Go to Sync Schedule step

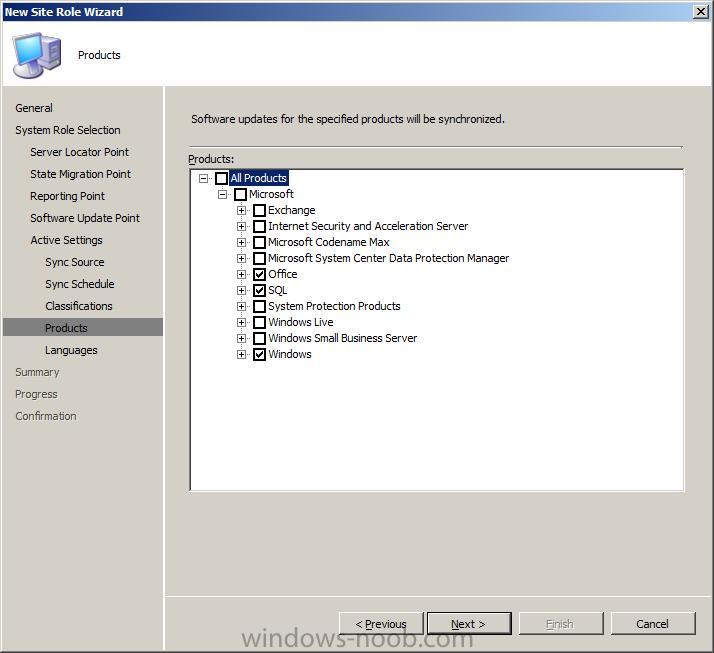point(80,284)
